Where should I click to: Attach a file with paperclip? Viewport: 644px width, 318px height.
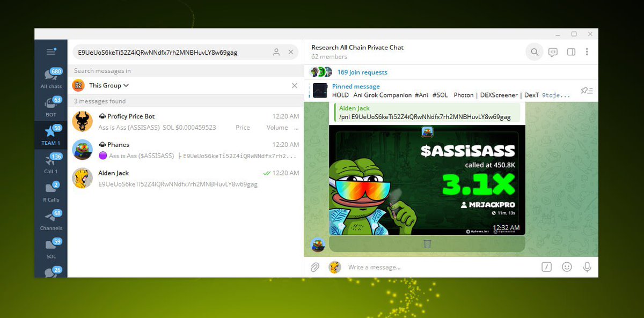point(315,267)
